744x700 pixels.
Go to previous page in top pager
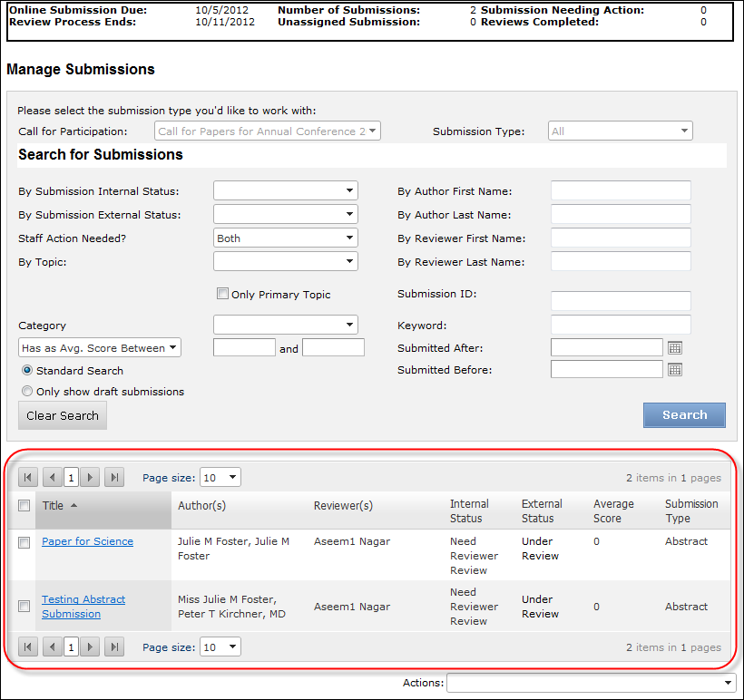pos(53,478)
